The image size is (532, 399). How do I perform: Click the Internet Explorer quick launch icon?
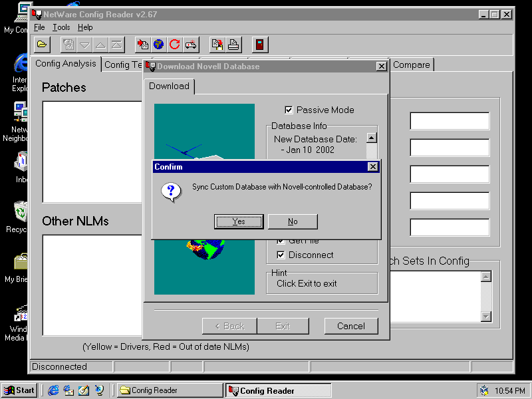[53, 390]
